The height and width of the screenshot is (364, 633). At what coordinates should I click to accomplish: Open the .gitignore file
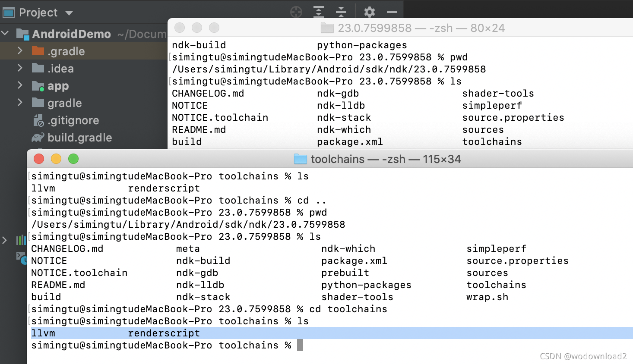coord(73,120)
